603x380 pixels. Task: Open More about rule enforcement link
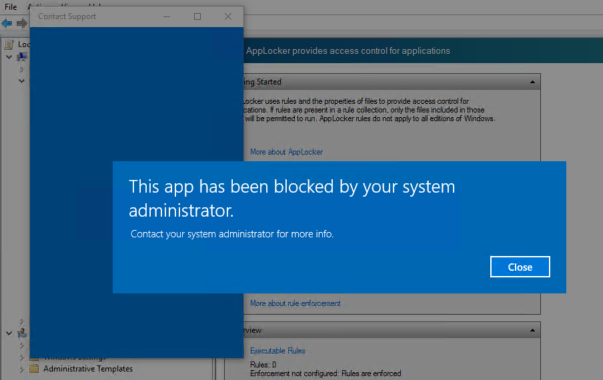(x=295, y=303)
